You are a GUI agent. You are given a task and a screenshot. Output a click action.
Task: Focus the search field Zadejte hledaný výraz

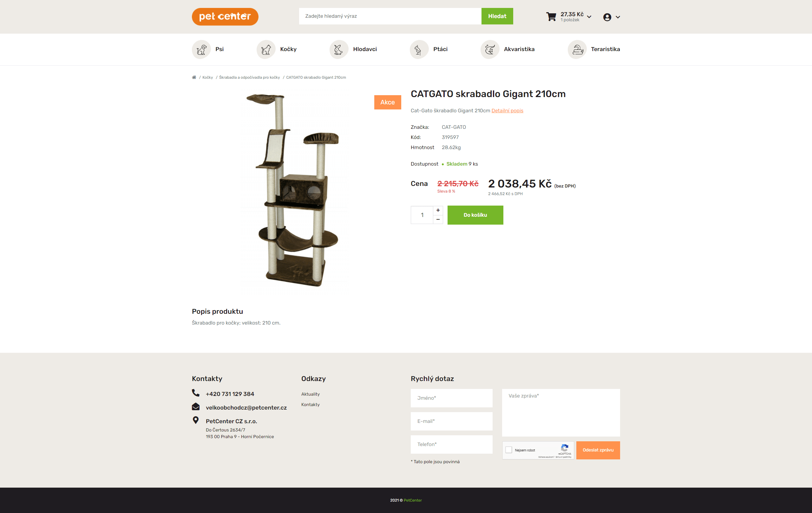tap(390, 16)
